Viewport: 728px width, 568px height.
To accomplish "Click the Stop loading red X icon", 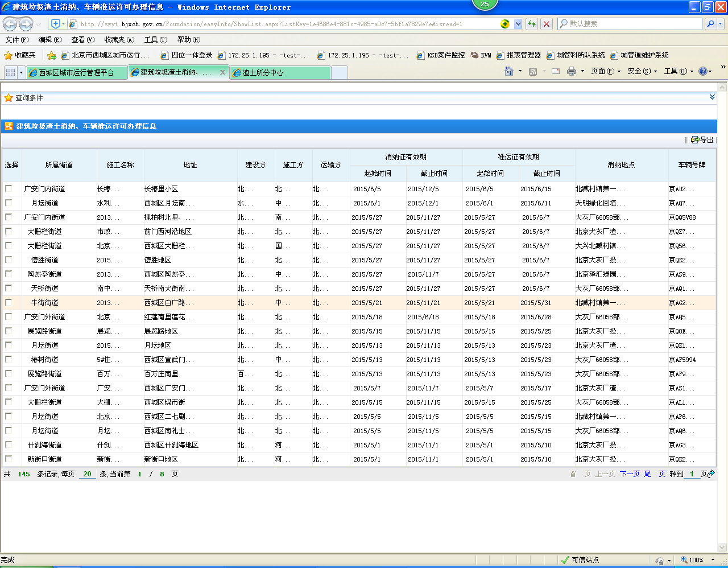I will (547, 24).
